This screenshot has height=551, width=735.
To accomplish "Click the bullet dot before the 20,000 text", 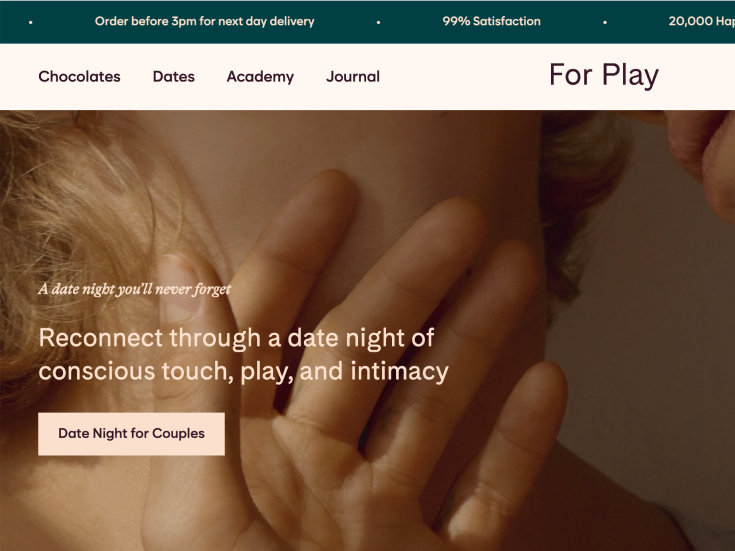I will click(x=605, y=22).
